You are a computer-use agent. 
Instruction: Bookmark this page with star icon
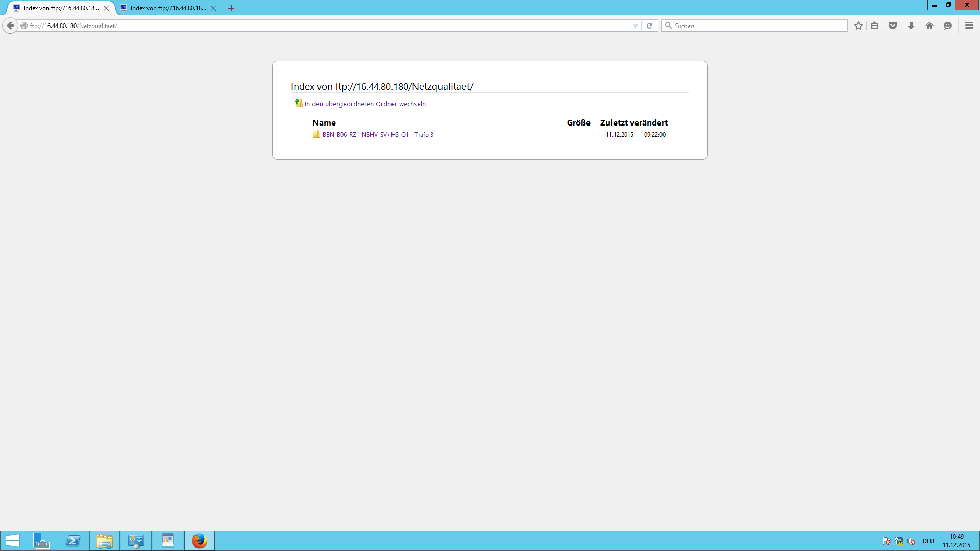pos(859,26)
